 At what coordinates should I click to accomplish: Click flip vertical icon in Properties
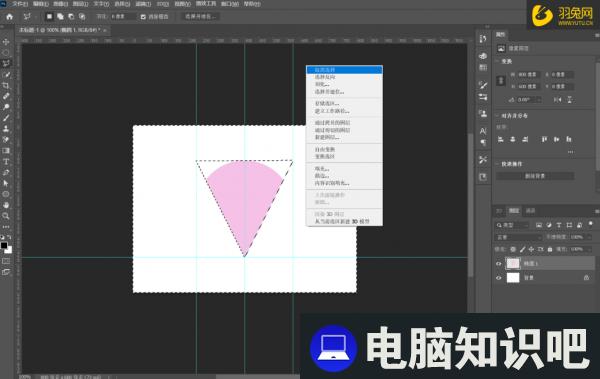569,100
